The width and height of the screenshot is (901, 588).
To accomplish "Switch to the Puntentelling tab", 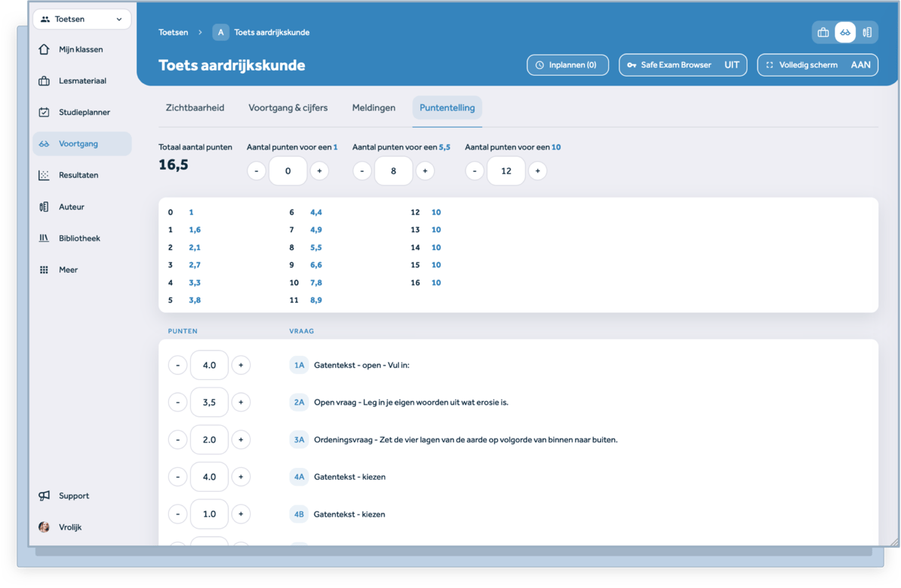I will 447,107.
